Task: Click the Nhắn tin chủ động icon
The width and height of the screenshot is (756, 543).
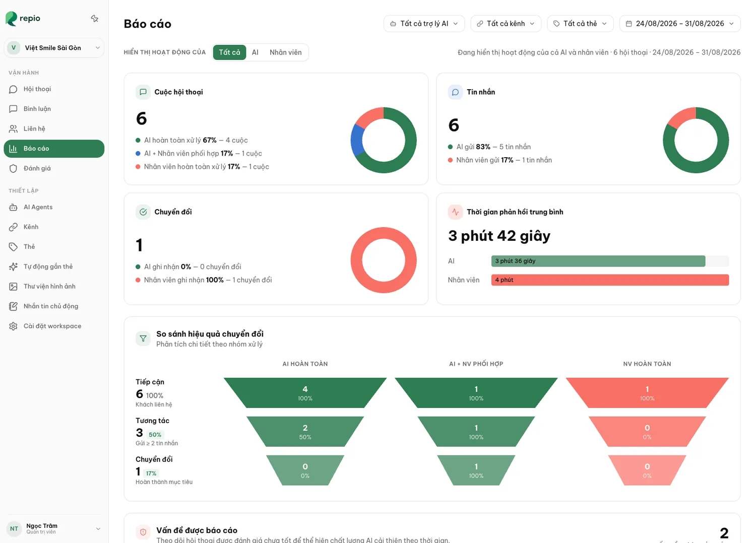Action: tap(14, 306)
